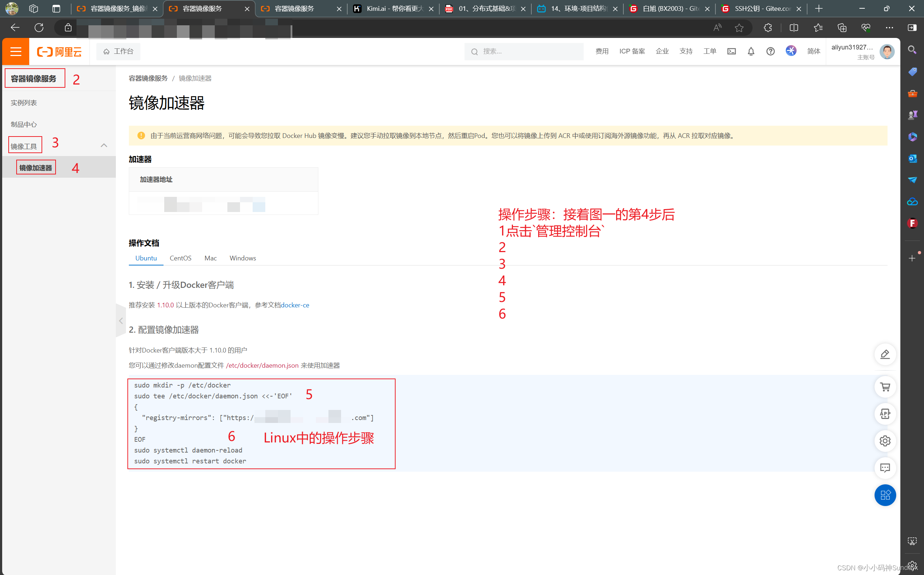924x575 pixels.
Task: Open the 企业 menu
Action: coord(662,51)
